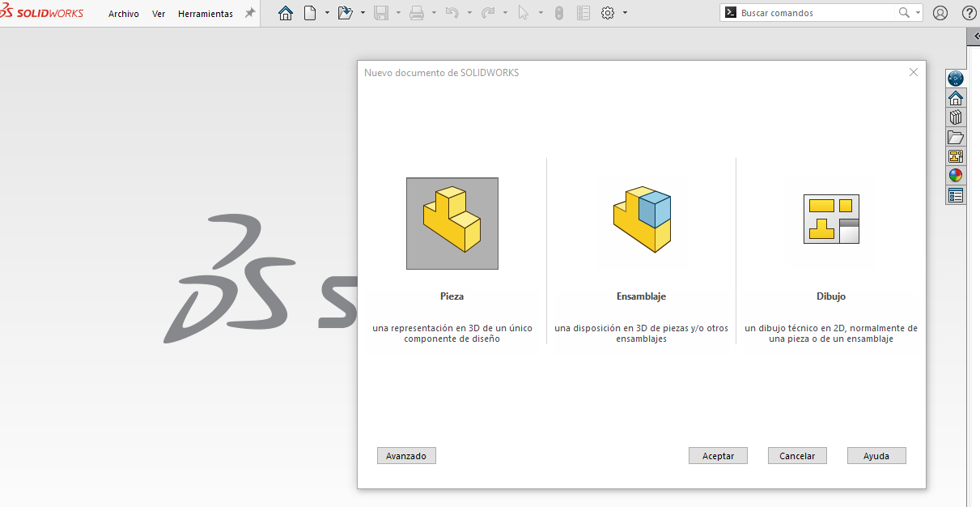Click the command prompt icon in search box
980x507 pixels.
[730, 13]
